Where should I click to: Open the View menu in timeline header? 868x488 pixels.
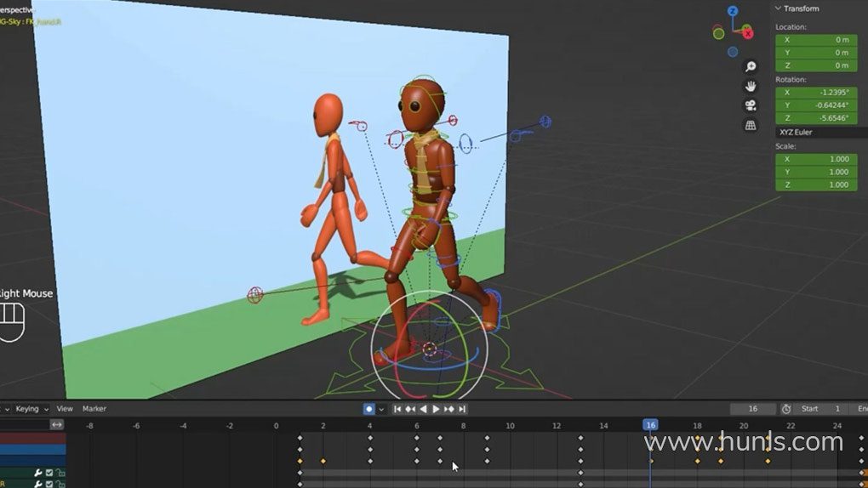(x=65, y=409)
